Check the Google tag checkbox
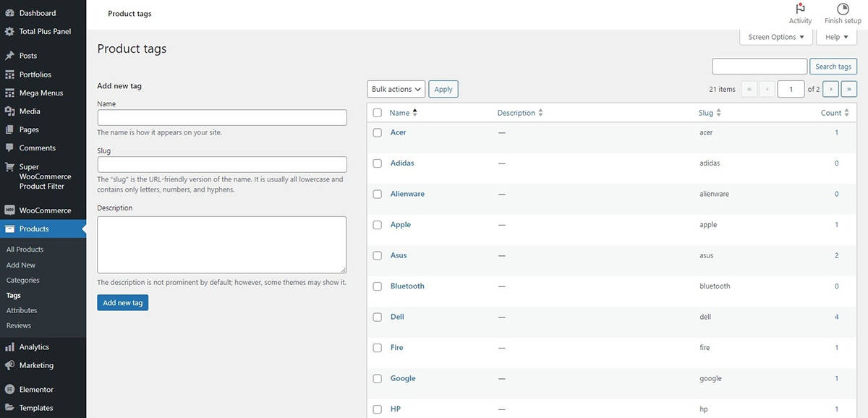The height and width of the screenshot is (418, 868). tap(377, 379)
